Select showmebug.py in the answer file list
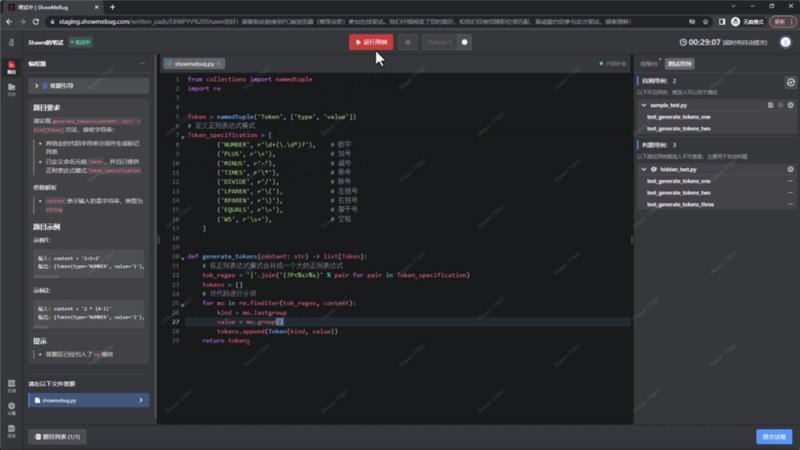 88,400
